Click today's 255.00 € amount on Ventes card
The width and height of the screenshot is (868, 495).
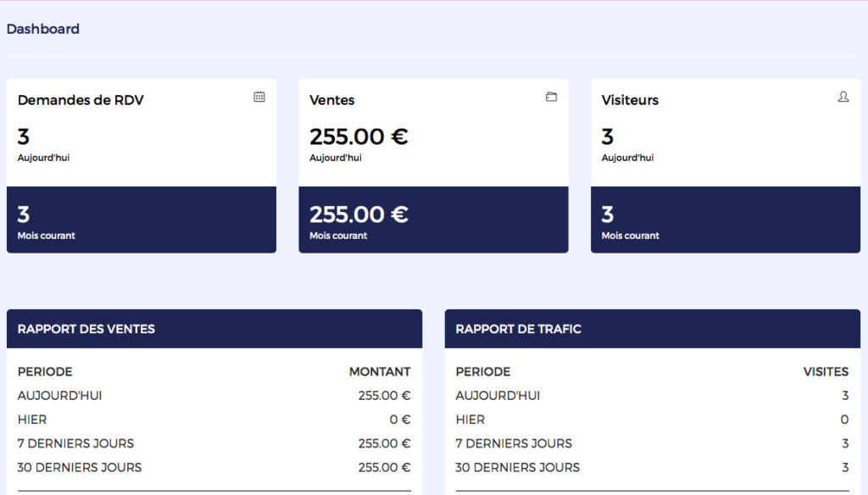[x=359, y=136]
